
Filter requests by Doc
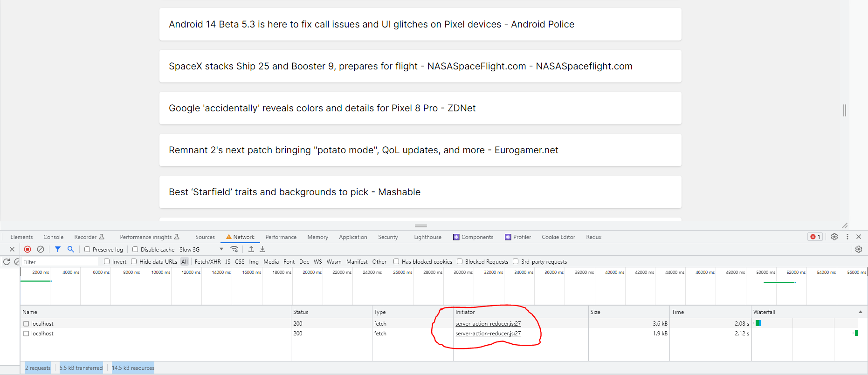[x=304, y=262]
